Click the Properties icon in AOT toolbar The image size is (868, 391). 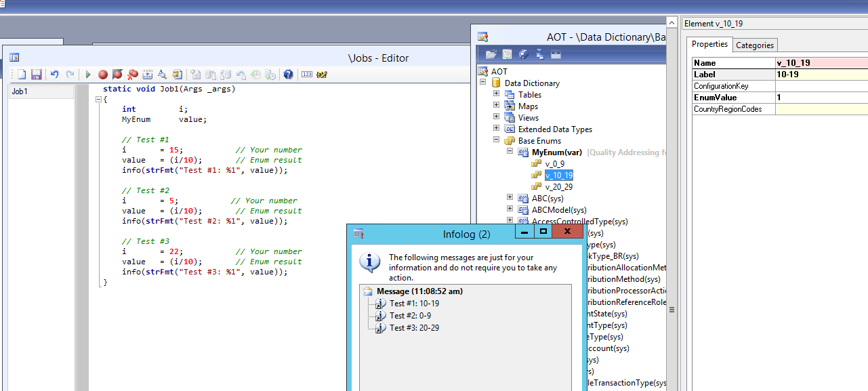pyautogui.click(x=508, y=54)
